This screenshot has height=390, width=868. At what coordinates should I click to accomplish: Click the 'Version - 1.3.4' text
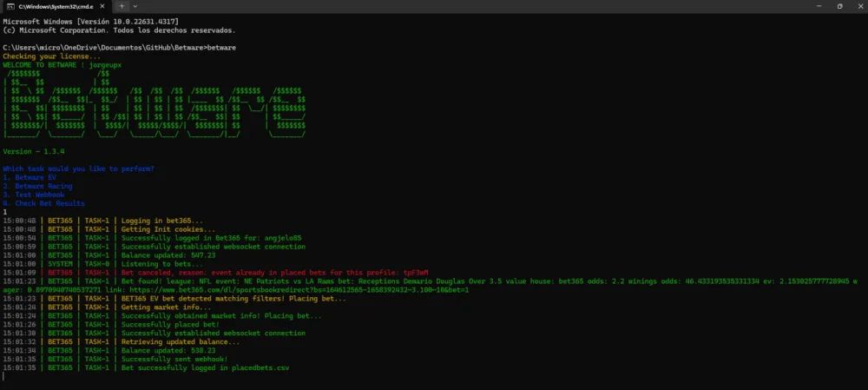pyautogui.click(x=34, y=151)
